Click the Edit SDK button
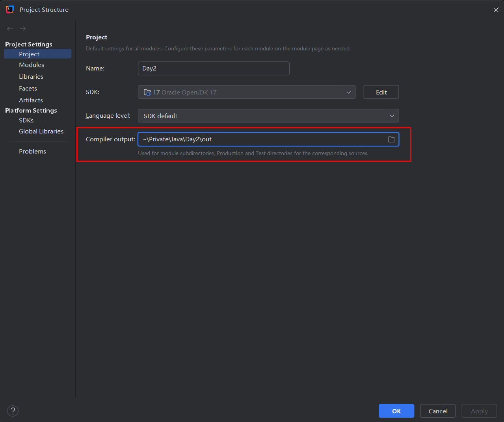This screenshot has height=422, width=504. click(x=381, y=92)
